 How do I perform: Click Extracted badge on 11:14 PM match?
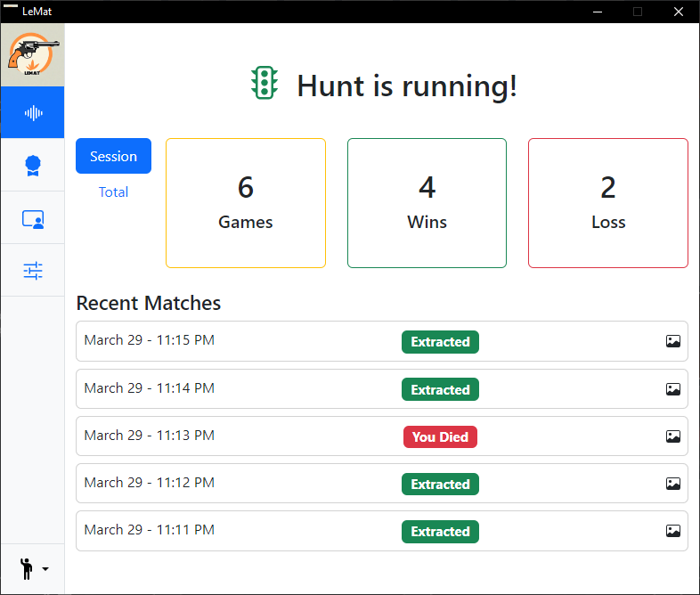click(440, 389)
